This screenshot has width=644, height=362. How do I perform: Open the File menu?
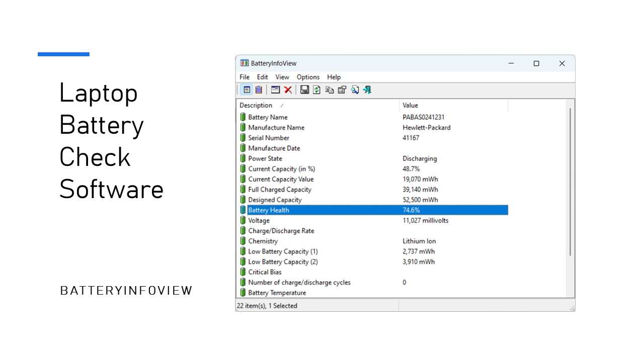[x=244, y=77]
